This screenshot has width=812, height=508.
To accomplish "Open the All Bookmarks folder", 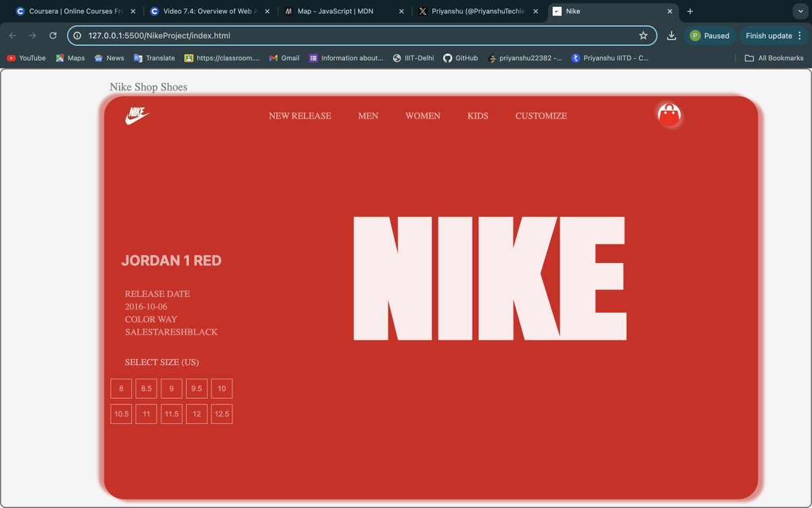I will (x=774, y=58).
